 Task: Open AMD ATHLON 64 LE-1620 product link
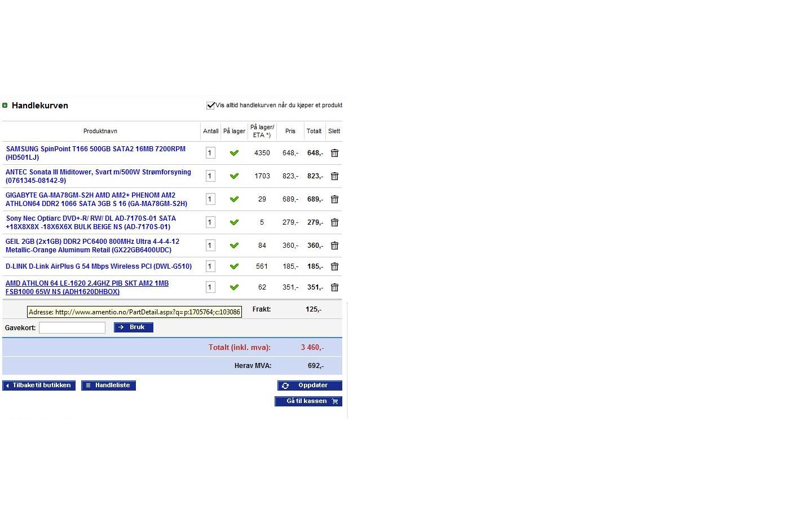click(x=87, y=287)
